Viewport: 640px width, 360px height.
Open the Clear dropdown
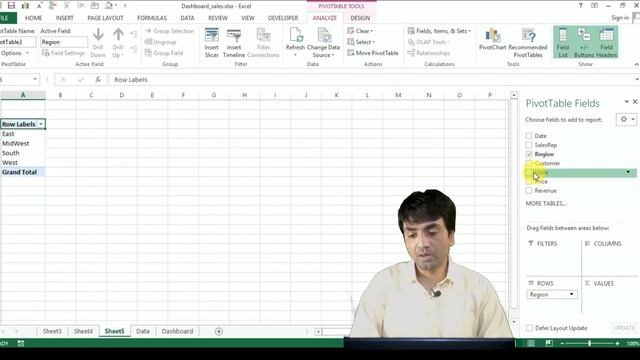click(x=360, y=31)
